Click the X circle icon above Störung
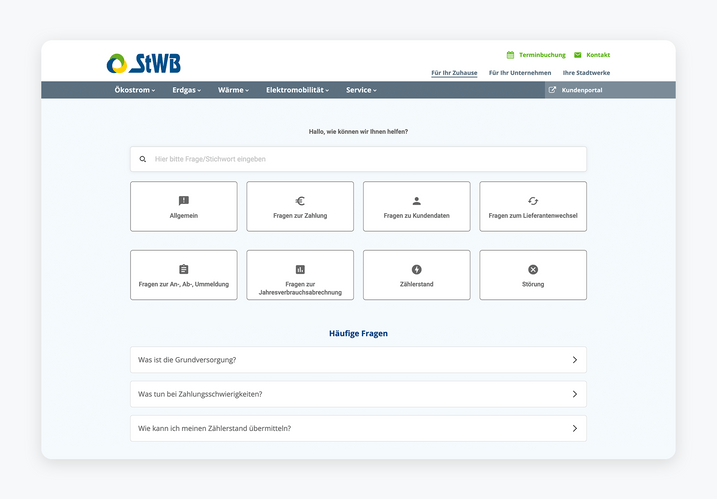The width and height of the screenshot is (717, 499). [x=533, y=269]
